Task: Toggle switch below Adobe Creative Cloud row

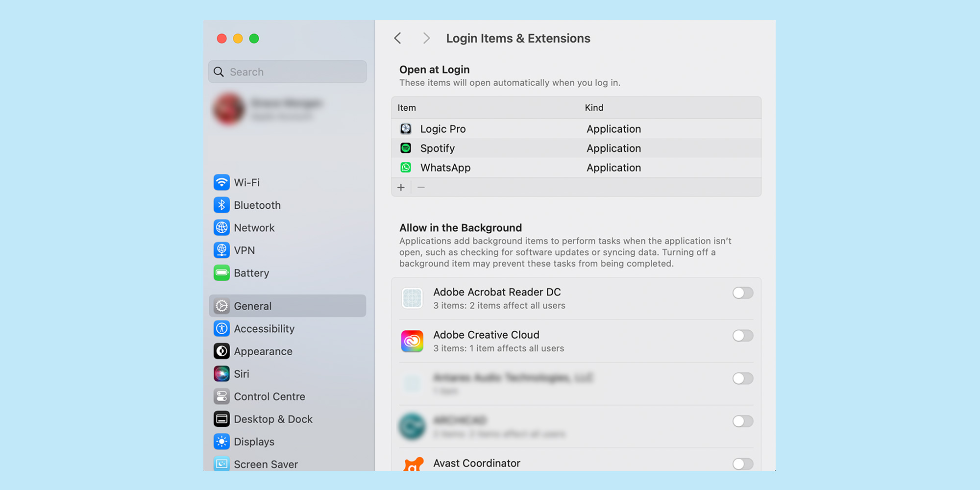Action: click(x=743, y=378)
